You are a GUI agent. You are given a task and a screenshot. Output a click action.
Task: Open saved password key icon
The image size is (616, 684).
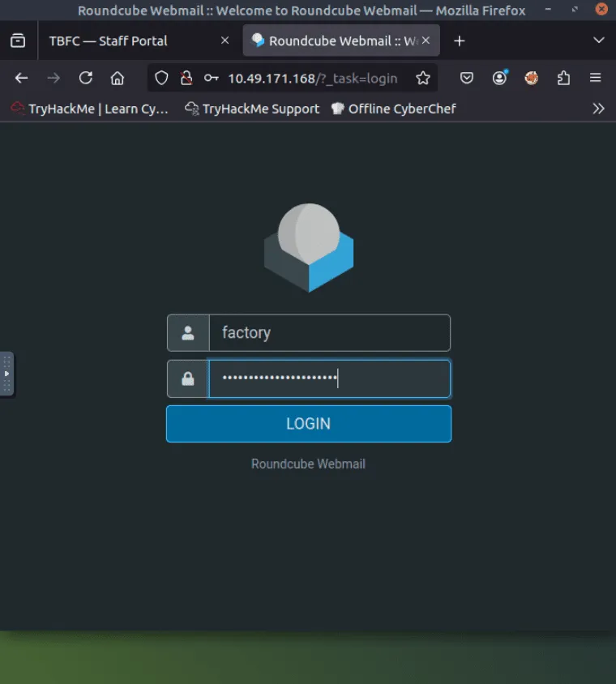point(212,78)
